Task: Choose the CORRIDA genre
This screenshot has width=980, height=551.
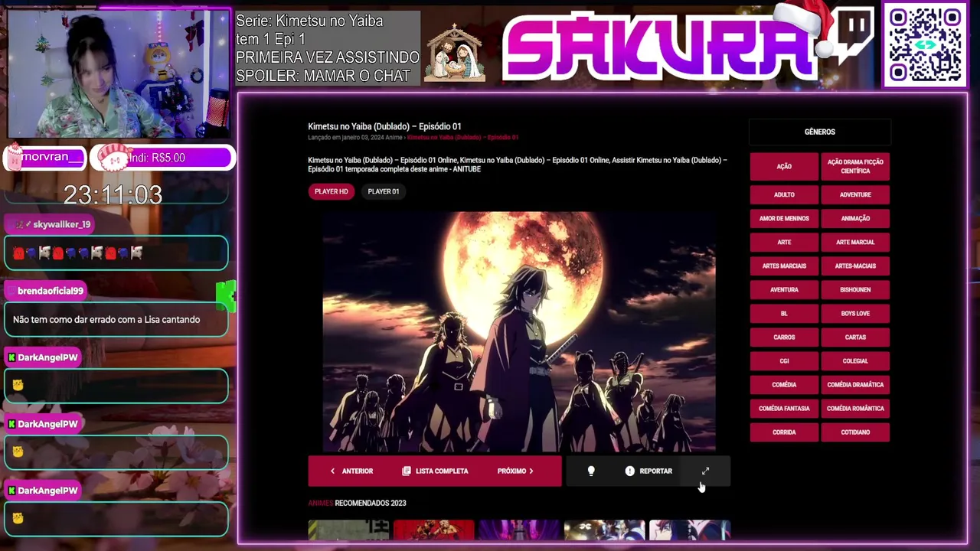Action: (784, 432)
